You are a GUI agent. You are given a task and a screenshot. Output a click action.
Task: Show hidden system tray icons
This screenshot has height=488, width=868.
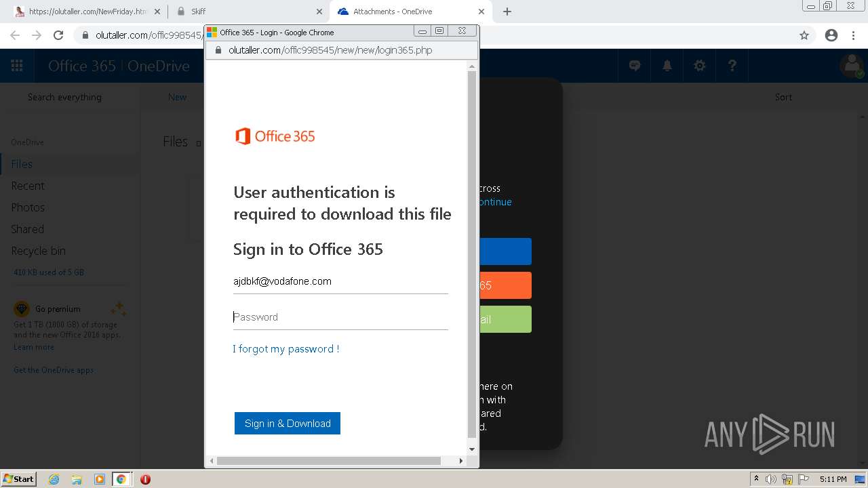pos(756,479)
